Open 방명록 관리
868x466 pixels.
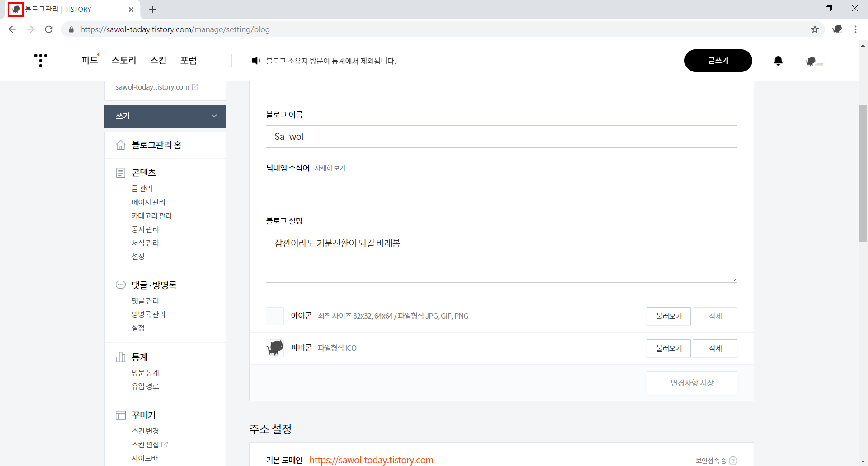[148, 314]
